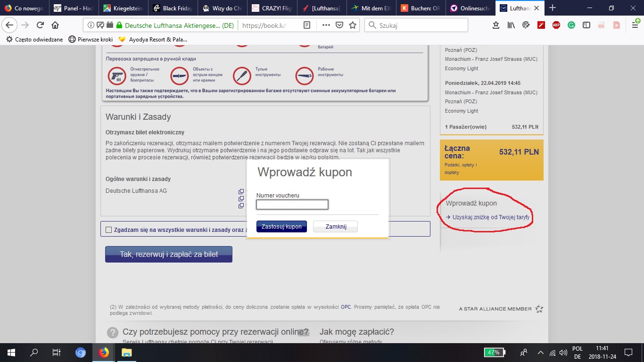Open Windows taskbar search
Viewport: 644px width, 362px height.
34,353
